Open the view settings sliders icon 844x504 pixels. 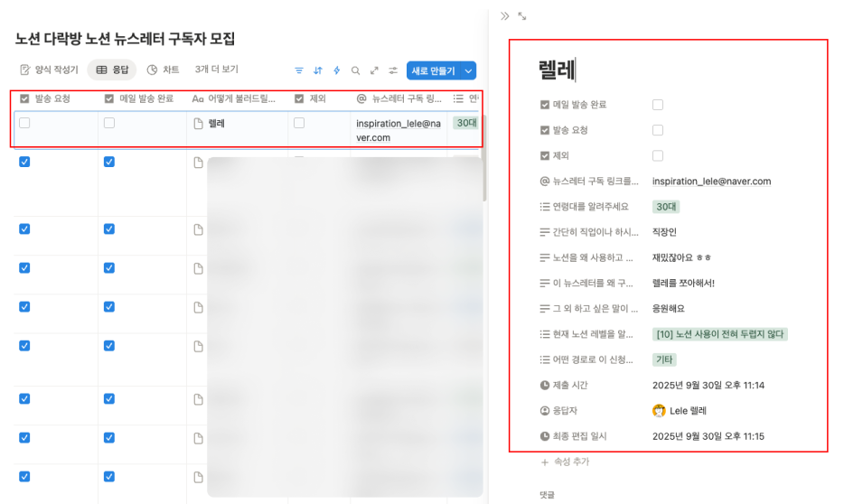[x=393, y=70]
